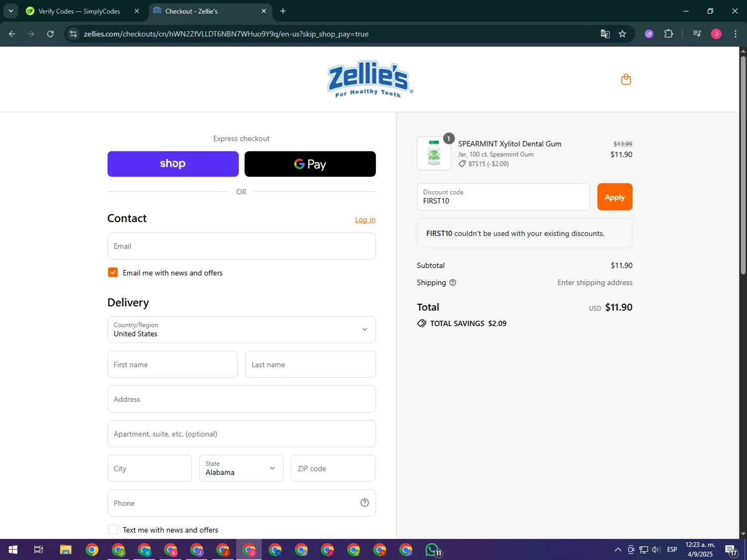
Task: Open the Chrome profile avatar
Action: tap(716, 34)
